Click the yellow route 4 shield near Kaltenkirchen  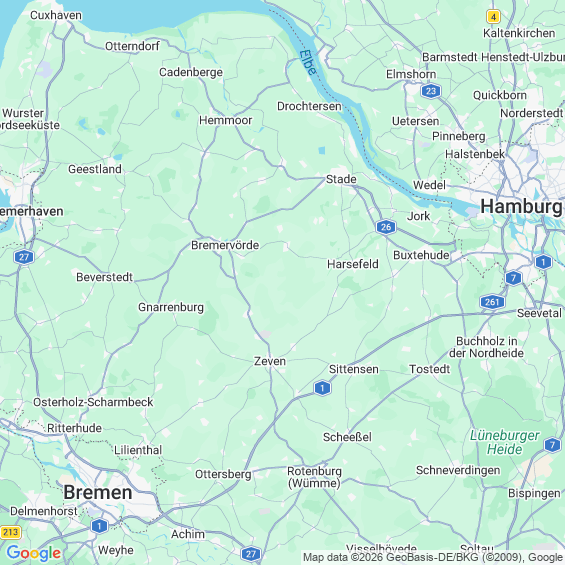[x=493, y=17]
